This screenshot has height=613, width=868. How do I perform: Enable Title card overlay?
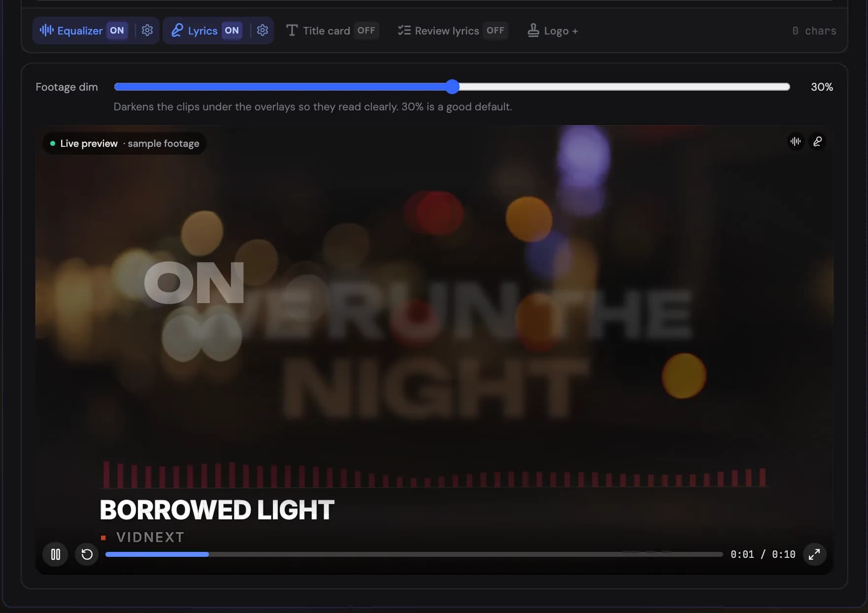(333, 31)
